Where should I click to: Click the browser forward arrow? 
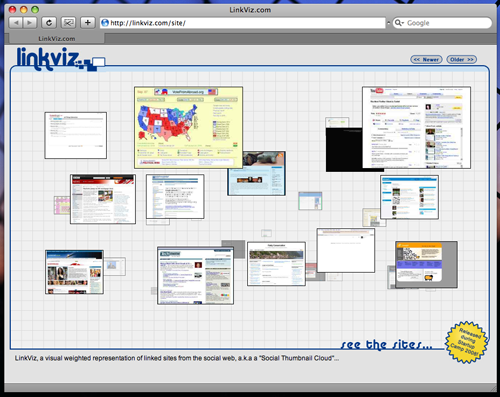click(29, 23)
